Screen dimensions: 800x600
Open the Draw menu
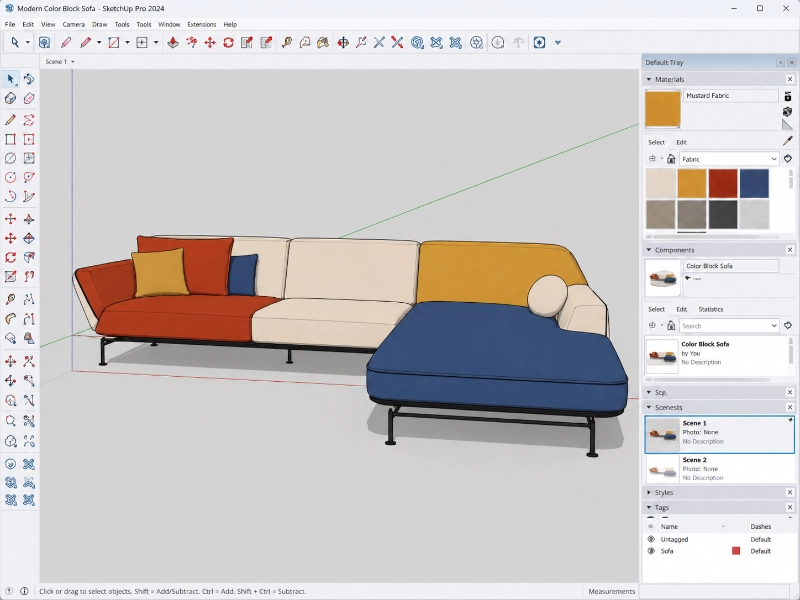click(x=99, y=24)
